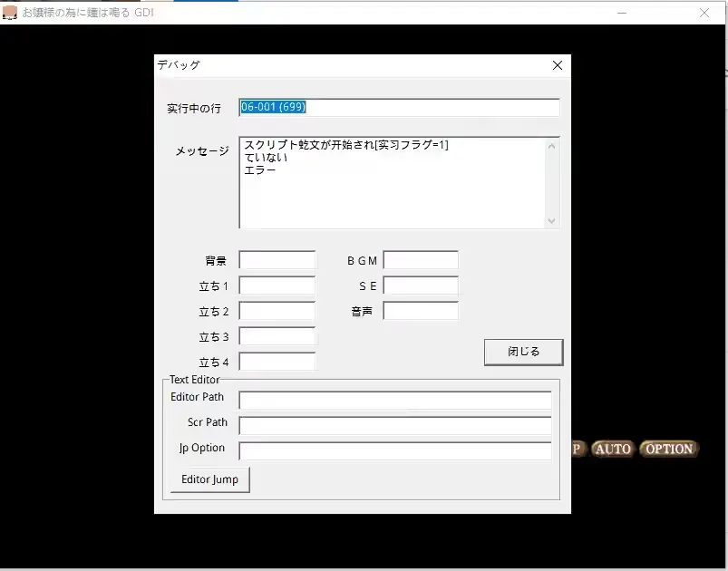Focus the 実行中の行 input field
This screenshot has width=728, height=571.
tap(399, 108)
